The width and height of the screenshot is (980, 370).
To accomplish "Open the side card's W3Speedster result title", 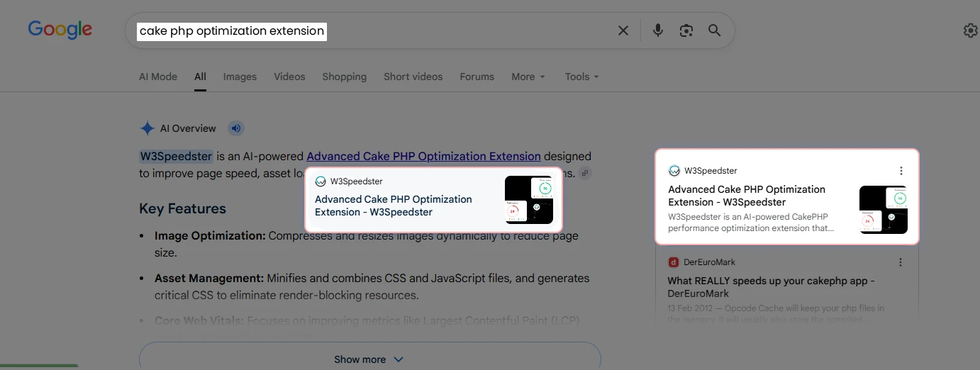I will tap(747, 196).
